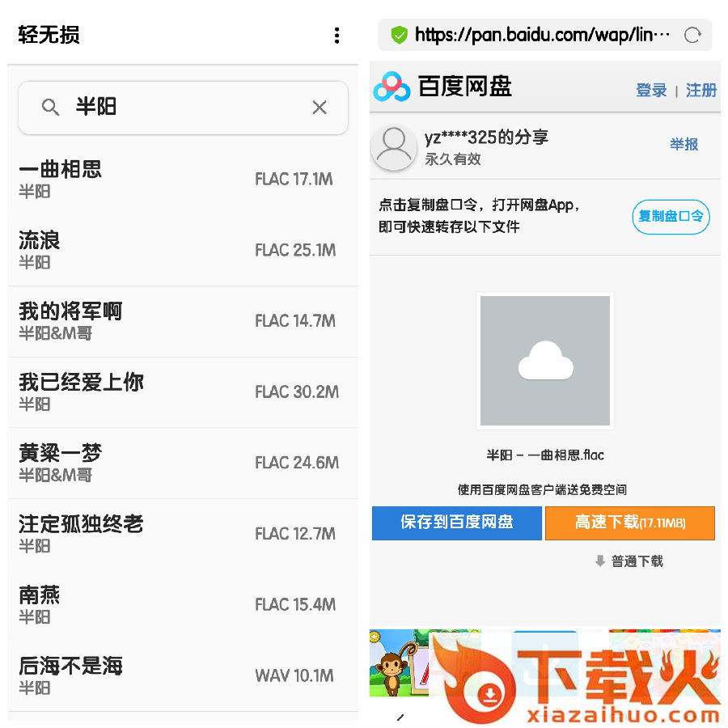Click the cloud file thumbnail
The image size is (728, 728).
coord(545,361)
